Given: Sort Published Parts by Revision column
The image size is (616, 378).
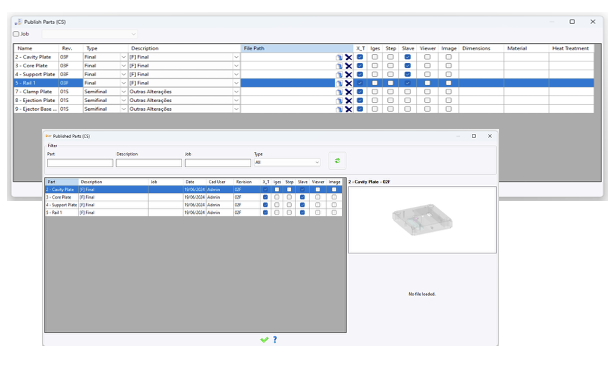Looking at the screenshot, I should click(247, 182).
